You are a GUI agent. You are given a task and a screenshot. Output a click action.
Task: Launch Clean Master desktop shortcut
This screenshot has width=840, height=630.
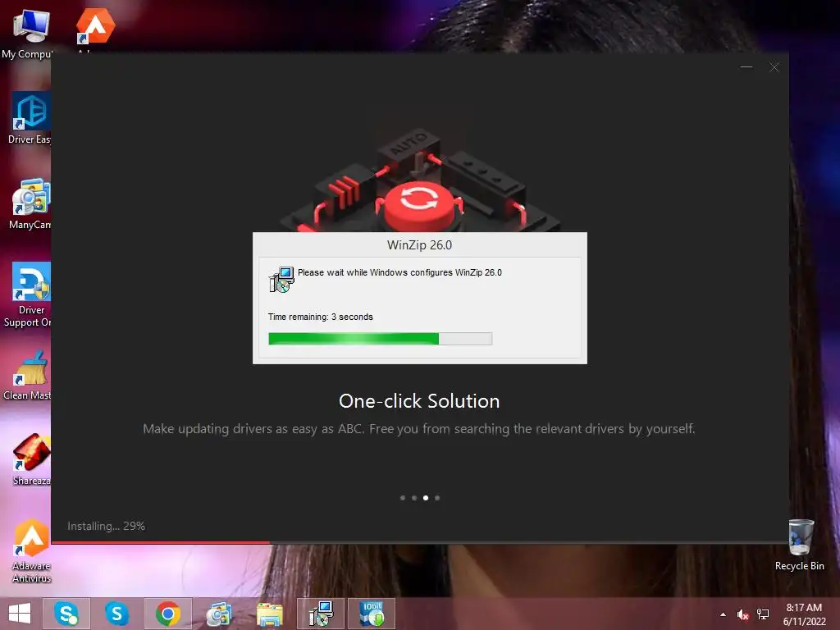[30, 375]
